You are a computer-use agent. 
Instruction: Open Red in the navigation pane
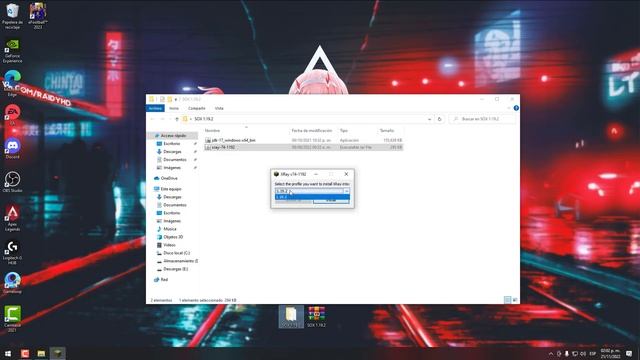(164, 280)
